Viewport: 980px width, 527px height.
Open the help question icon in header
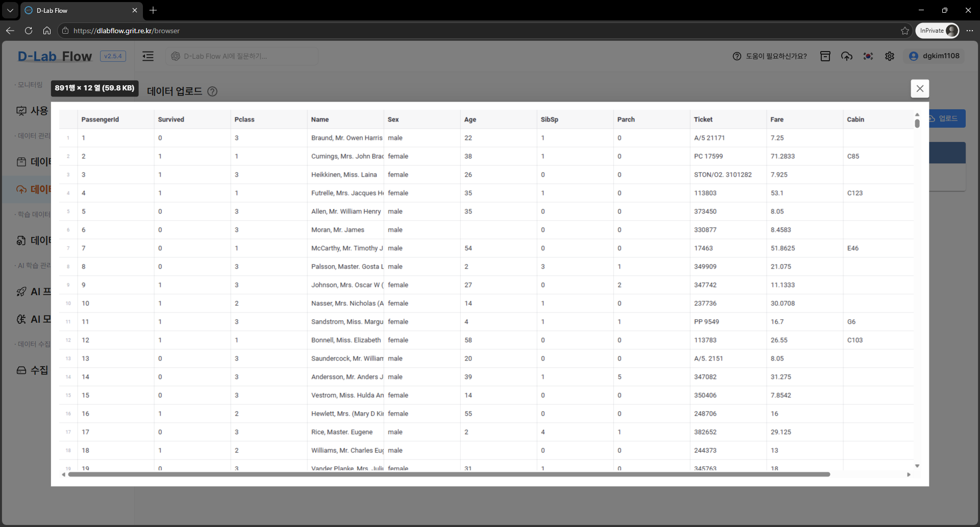click(x=737, y=56)
